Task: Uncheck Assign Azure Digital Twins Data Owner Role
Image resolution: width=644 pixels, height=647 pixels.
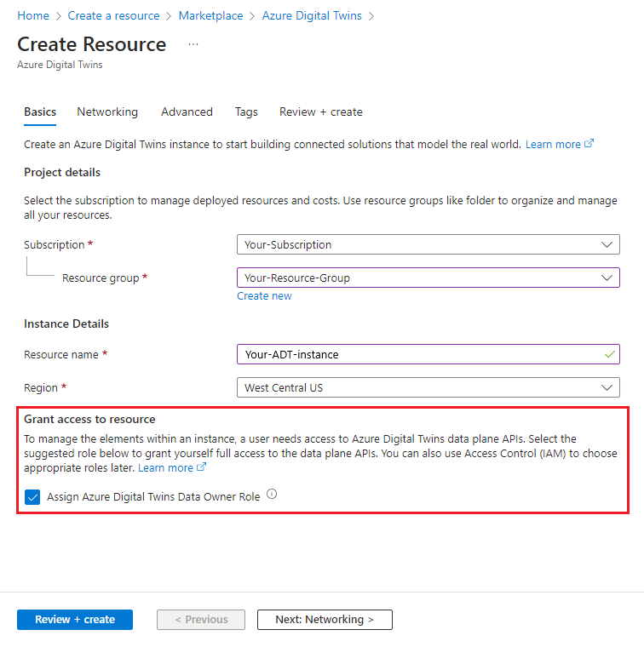Action: pyautogui.click(x=32, y=496)
